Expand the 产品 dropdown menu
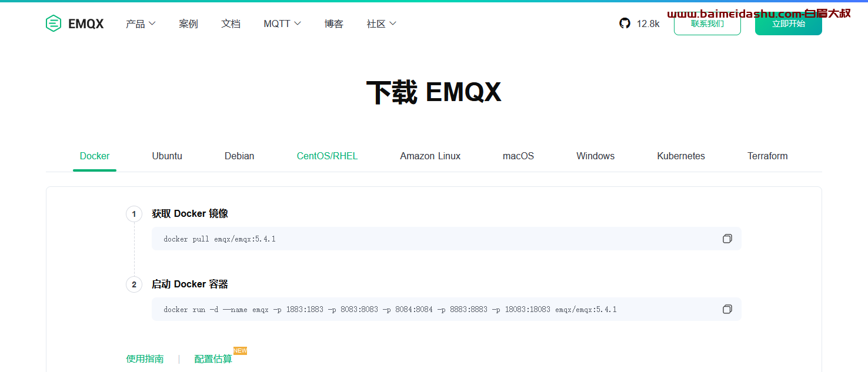The height and width of the screenshot is (372, 868). point(141,24)
